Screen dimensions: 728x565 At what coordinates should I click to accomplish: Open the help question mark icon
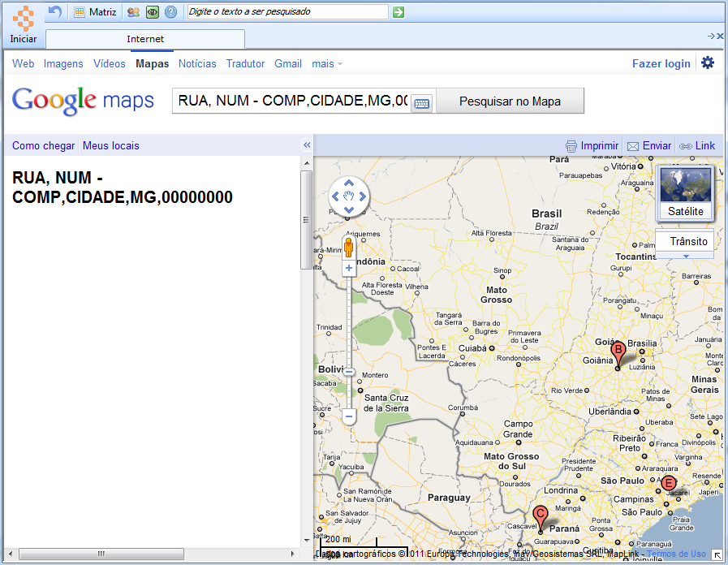tap(171, 12)
